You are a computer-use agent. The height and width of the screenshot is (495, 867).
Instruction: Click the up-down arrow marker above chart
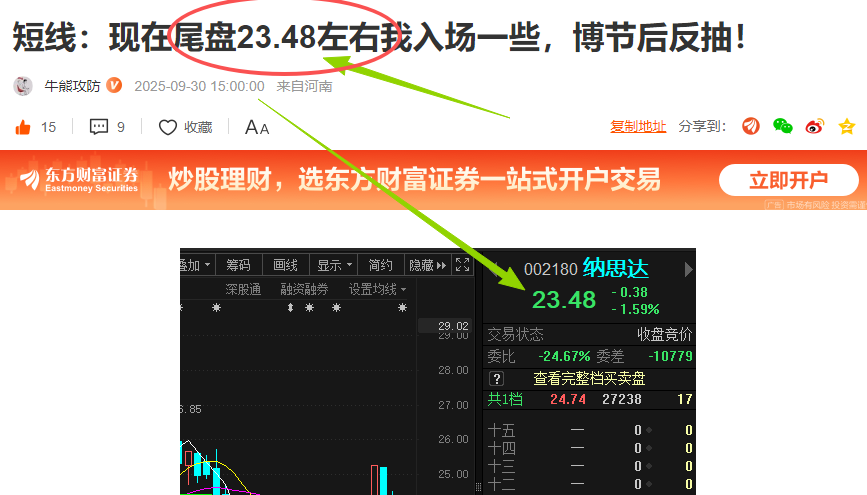pyautogui.click(x=290, y=308)
